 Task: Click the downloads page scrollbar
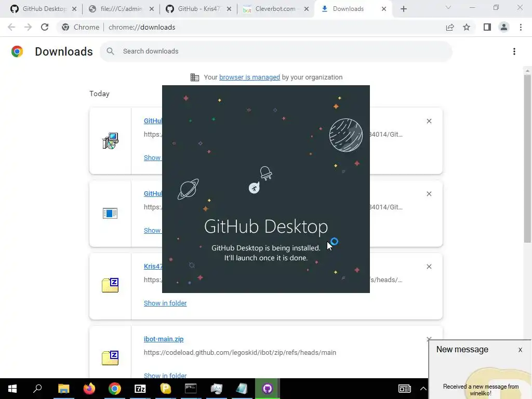pyautogui.click(x=527, y=158)
